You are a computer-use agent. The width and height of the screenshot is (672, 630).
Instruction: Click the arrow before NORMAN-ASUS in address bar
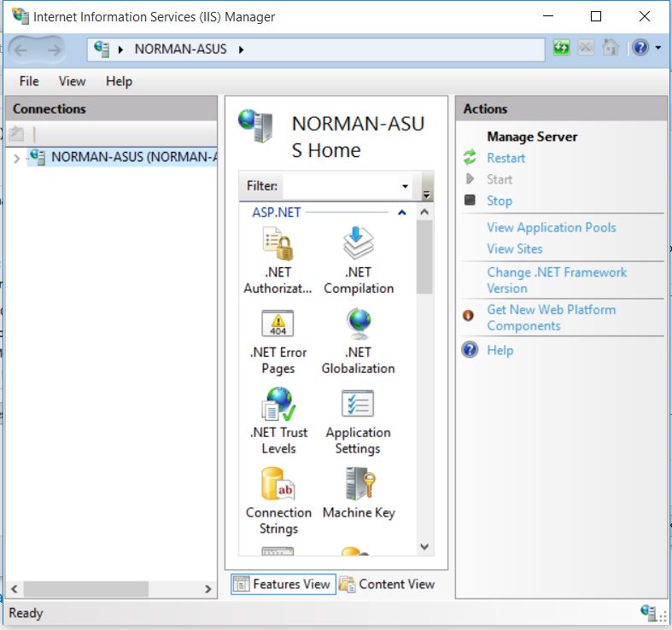[x=120, y=50]
